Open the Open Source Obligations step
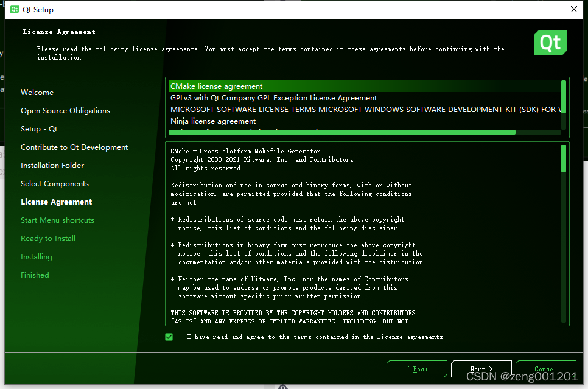 (65, 110)
